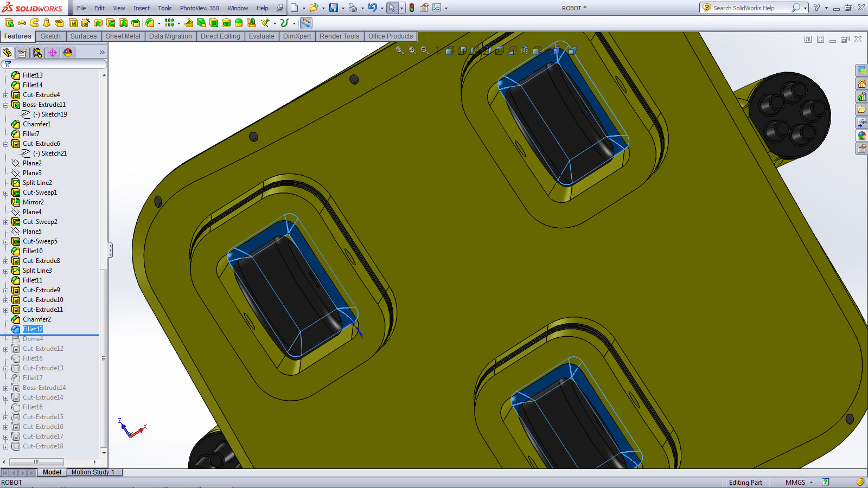The width and height of the screenshot is (868, 488).
Task: Switch to the Motion Study 1 tab
Action: (93, 472)
